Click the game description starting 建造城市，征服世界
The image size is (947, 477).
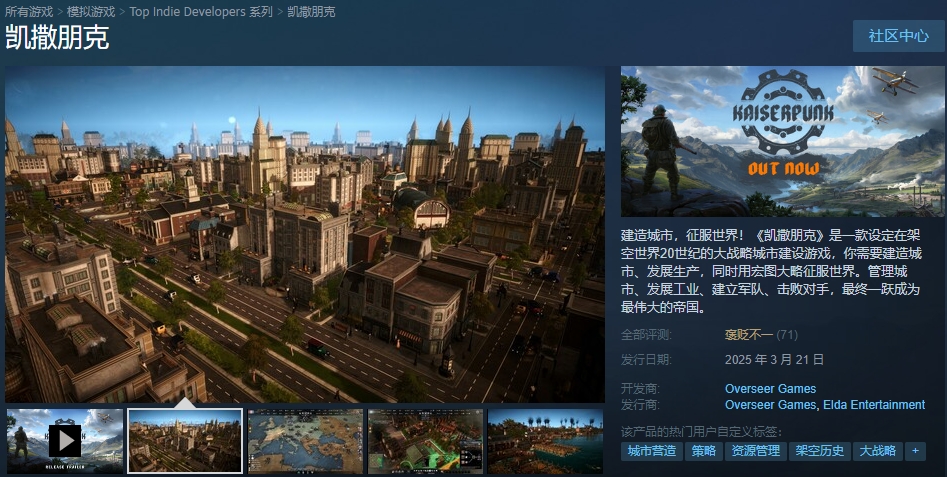click(x=771, y=271)
